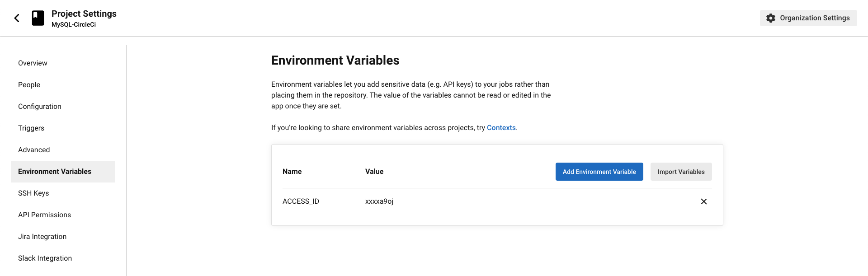Screen dimensions: 868x276
Task: Click the Organization Settings gear icon
Action: click(771, 18)
